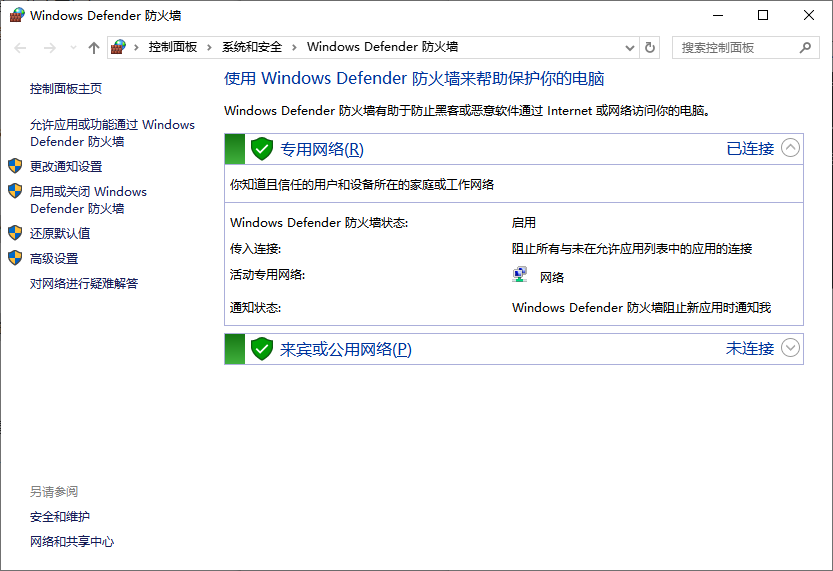Open 控制面板主页 link
This screenshot has width=833, height=571.
(x=66, y=89)
